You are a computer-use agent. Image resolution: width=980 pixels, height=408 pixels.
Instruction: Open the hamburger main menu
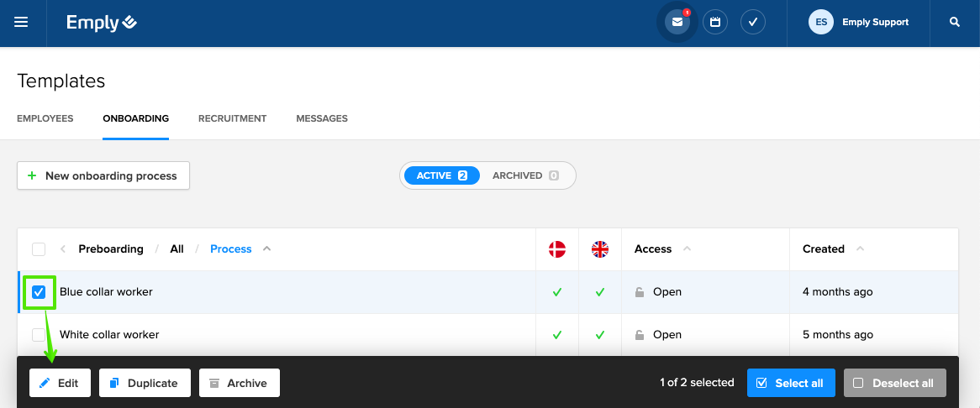point(21,23)
